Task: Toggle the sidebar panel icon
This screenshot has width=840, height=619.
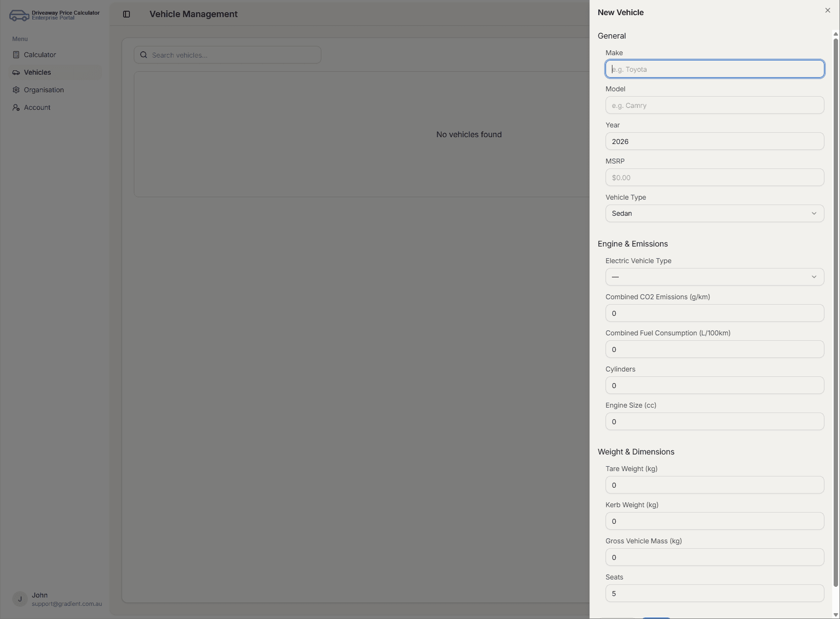Action: click(x=126, y=14)
